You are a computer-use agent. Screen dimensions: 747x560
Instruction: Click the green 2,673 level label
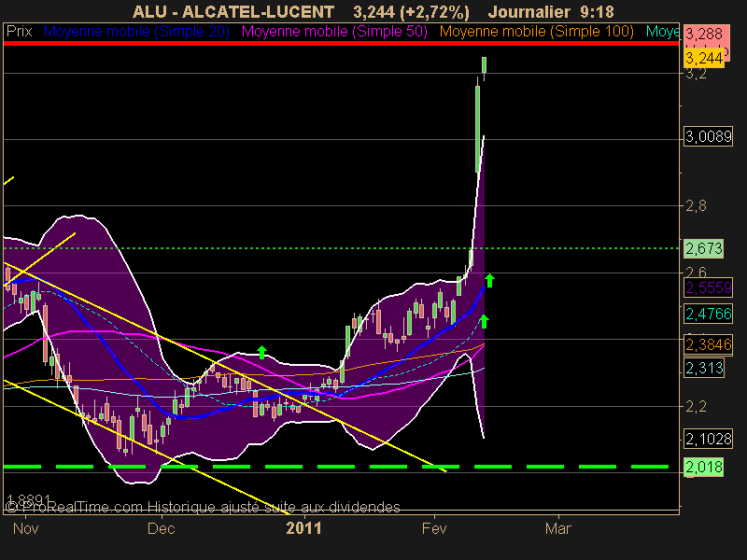point(704,248)
